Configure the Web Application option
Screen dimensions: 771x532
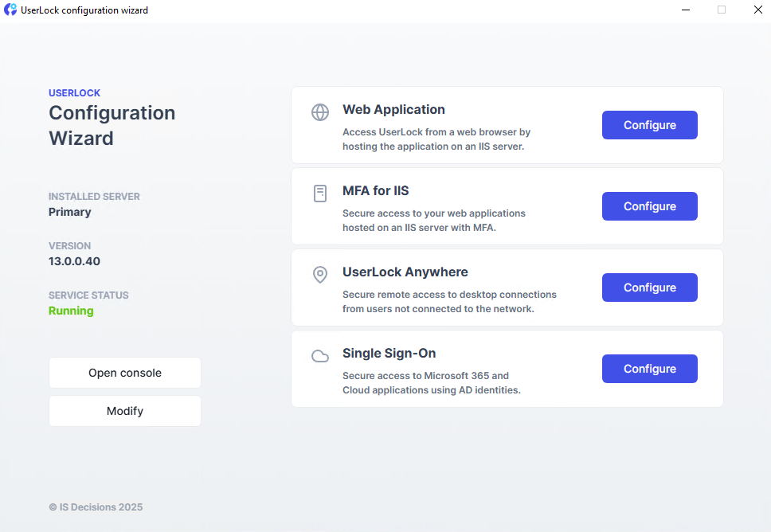click(649, 125)
